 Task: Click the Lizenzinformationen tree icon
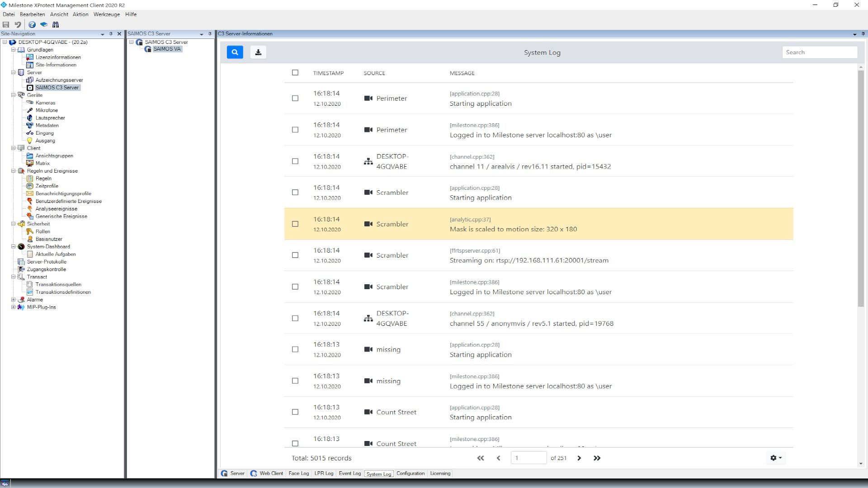[x=30, y=57]
